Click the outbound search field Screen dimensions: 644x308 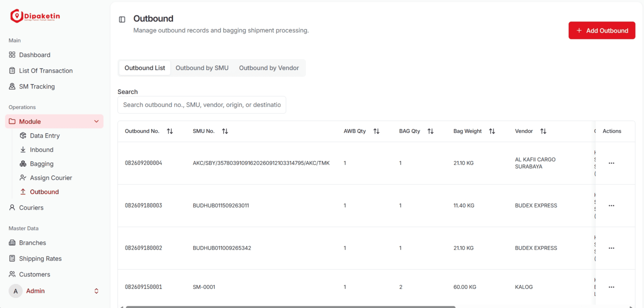pyautogui.click(x=202, y=105)
